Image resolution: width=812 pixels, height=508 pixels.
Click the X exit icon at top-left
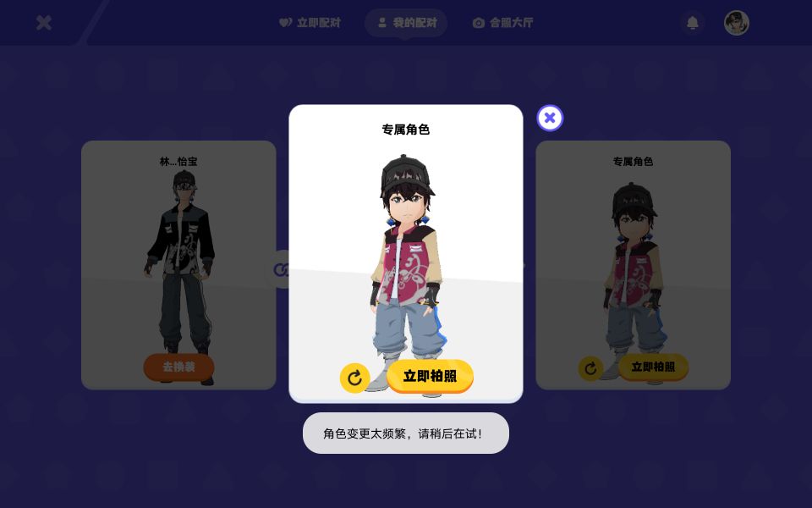point(44,23)
